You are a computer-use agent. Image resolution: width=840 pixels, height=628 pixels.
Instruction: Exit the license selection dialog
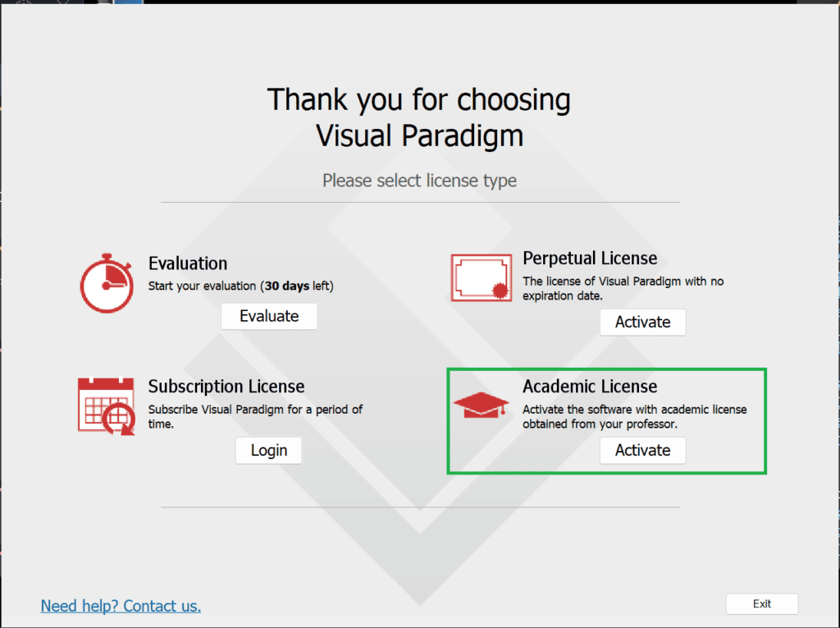coord(762,604)
